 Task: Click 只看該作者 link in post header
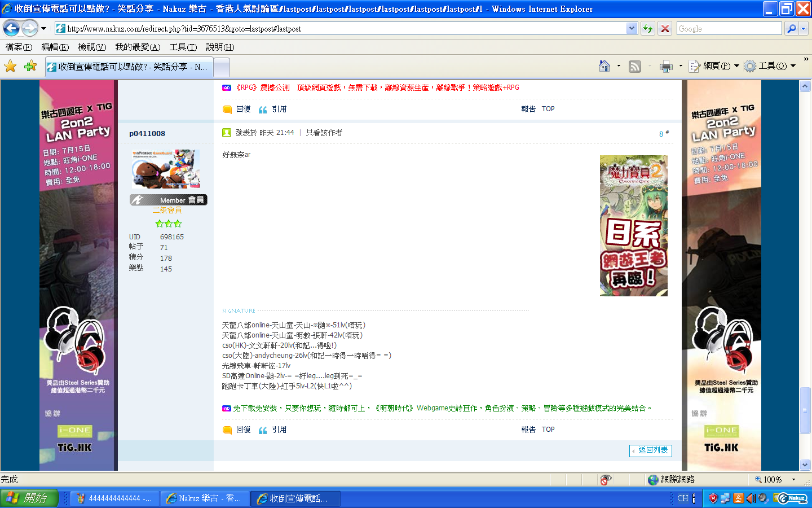click(x=324, y=133)
